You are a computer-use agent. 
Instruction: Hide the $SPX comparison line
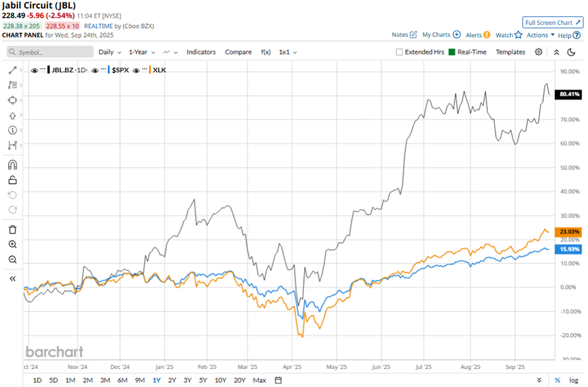point(95,70)
